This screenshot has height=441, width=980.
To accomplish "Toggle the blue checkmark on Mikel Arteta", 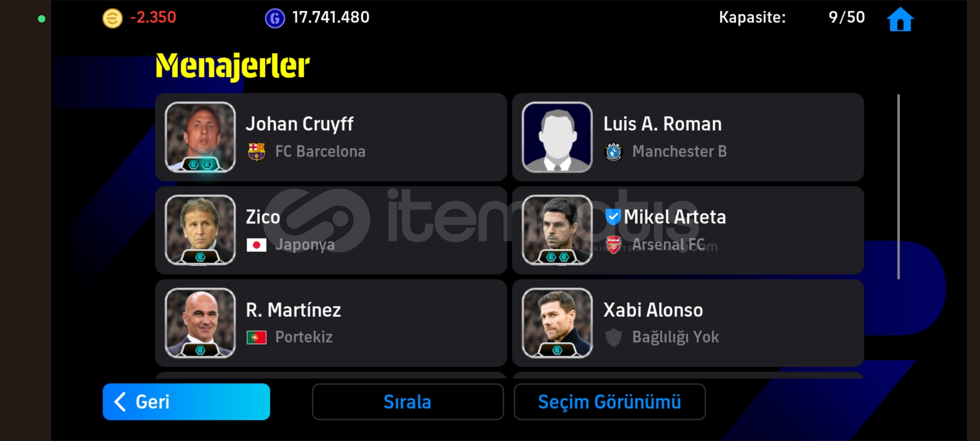I will [612, 217].
